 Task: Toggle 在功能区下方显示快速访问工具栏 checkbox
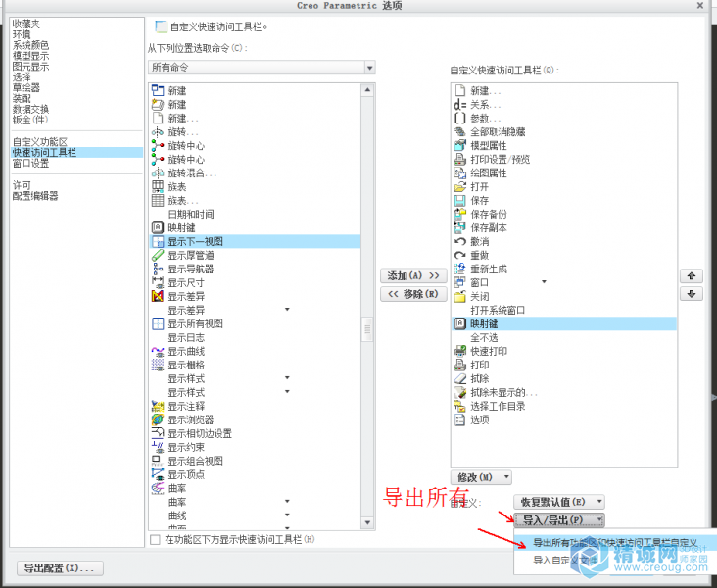pyautogui.click(x=155, y=540)
